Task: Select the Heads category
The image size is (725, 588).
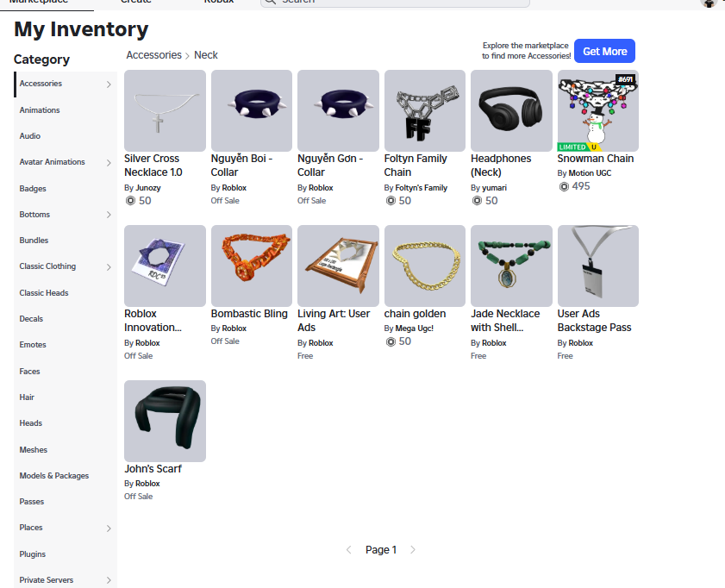Action: coord(30,423)
